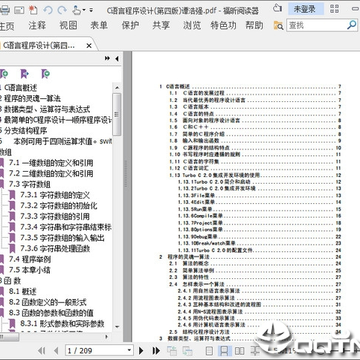Click the skin/shirt icon near login
The width and height of the screenshot is (360, 360).
[x=277, y=8]
